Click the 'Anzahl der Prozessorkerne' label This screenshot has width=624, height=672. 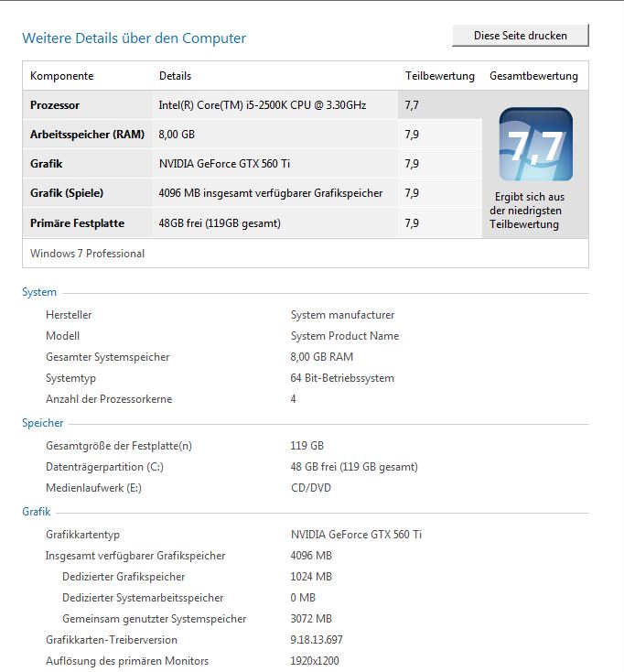pos(109,399)
